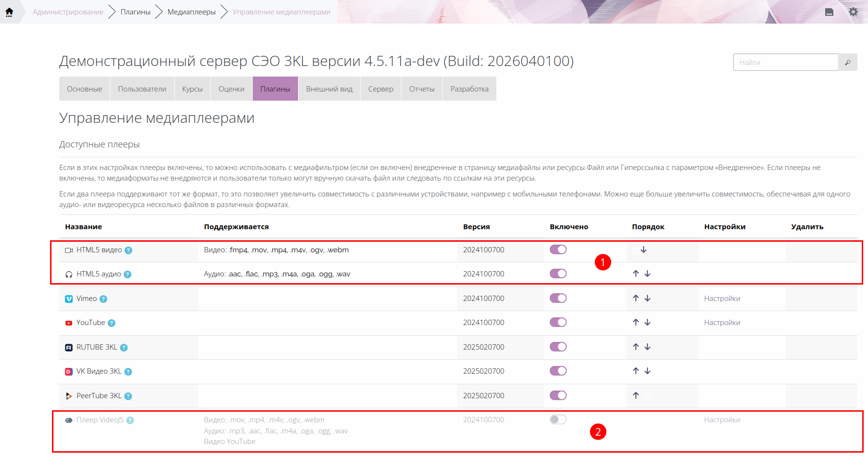Screen dimensions: 868x469
Task: Open help icon next to HTML5 видео
Action: click(x=129, y=250)
